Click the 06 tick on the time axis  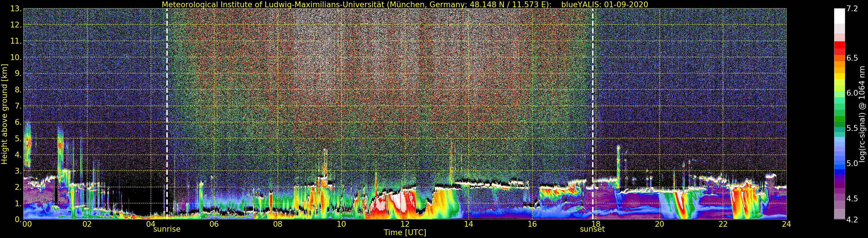[214, 224]
